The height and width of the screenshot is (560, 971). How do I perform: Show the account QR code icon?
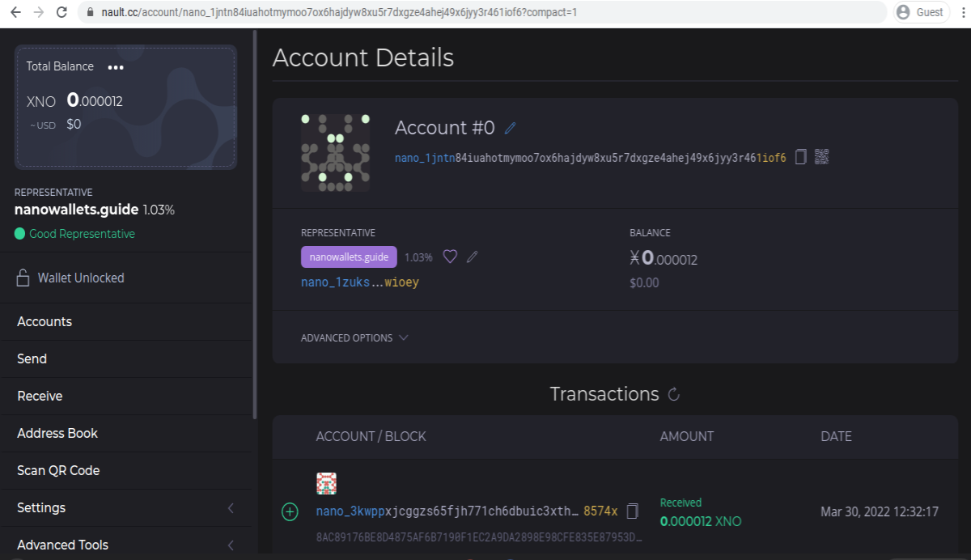pyautogui.click(x=822, y=157)
